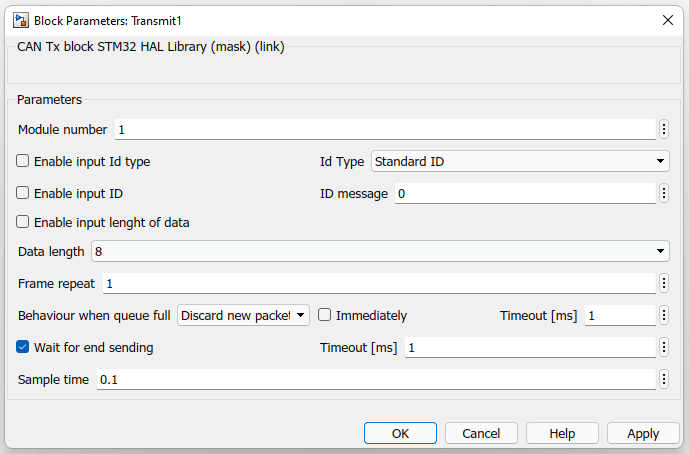Open the three-dot options for Sample time
689x454 pixels.
(x=664, y=380)
